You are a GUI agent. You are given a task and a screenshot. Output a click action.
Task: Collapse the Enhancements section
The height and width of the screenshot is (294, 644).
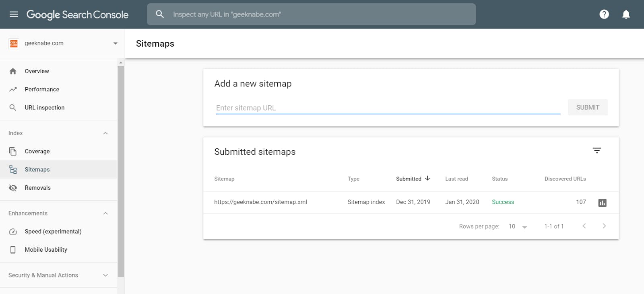click(105, 213)
